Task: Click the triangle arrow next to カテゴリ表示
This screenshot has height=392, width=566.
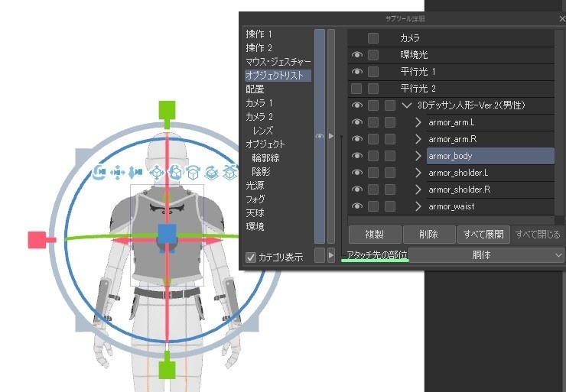Action: click(x=331, y=255)
